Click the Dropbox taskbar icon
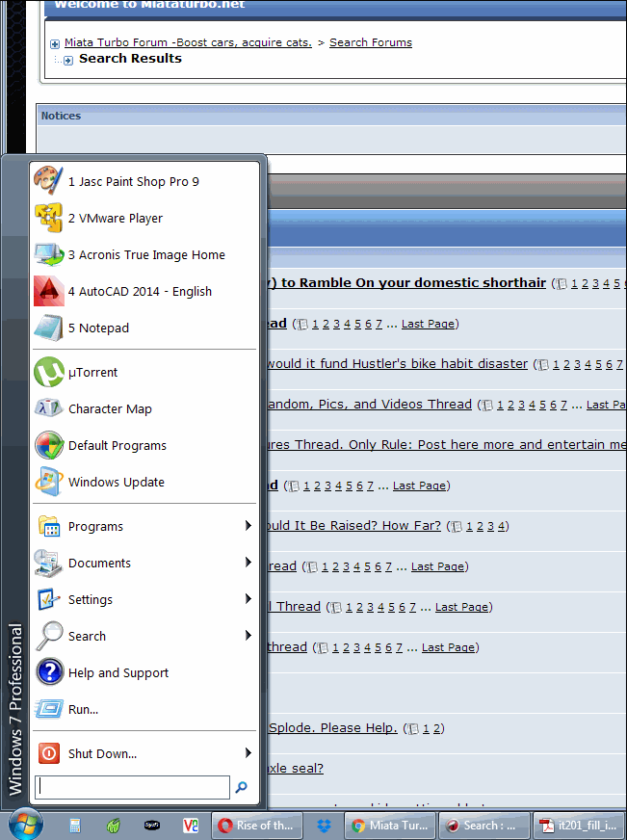The image size is (627, 840). (324, 826)
